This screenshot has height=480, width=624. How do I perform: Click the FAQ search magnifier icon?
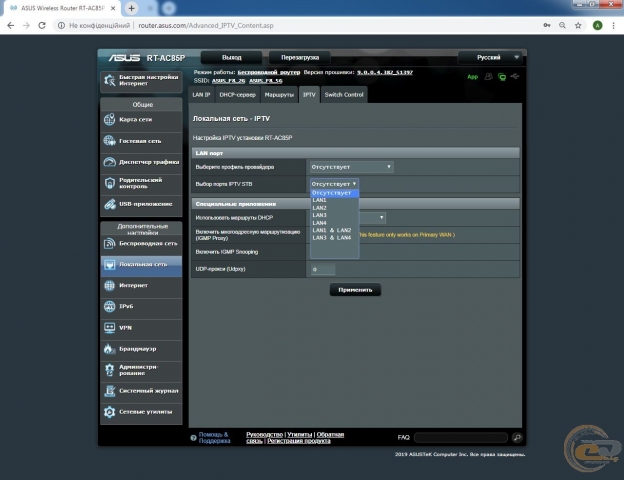[517, 437]
